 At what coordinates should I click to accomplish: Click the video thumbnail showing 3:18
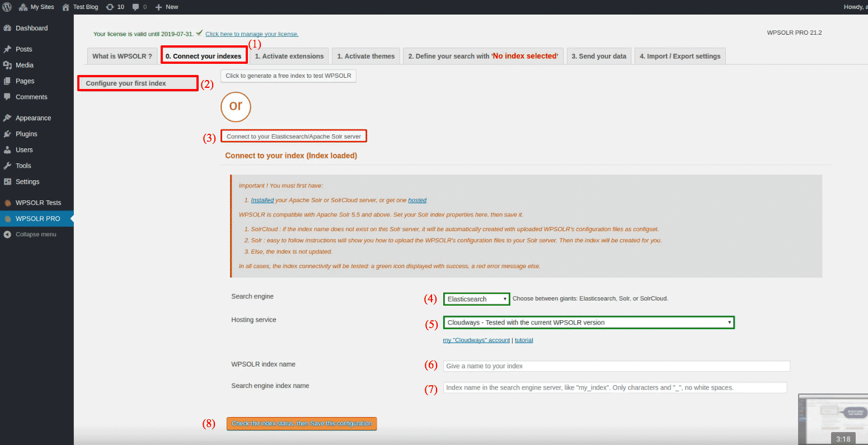tap(833, 419)
